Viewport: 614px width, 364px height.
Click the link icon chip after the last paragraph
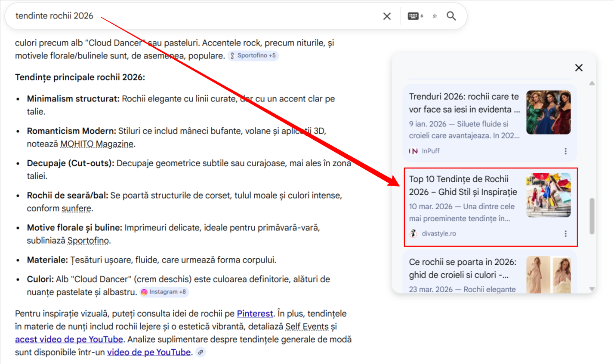[x=201, y=352]
